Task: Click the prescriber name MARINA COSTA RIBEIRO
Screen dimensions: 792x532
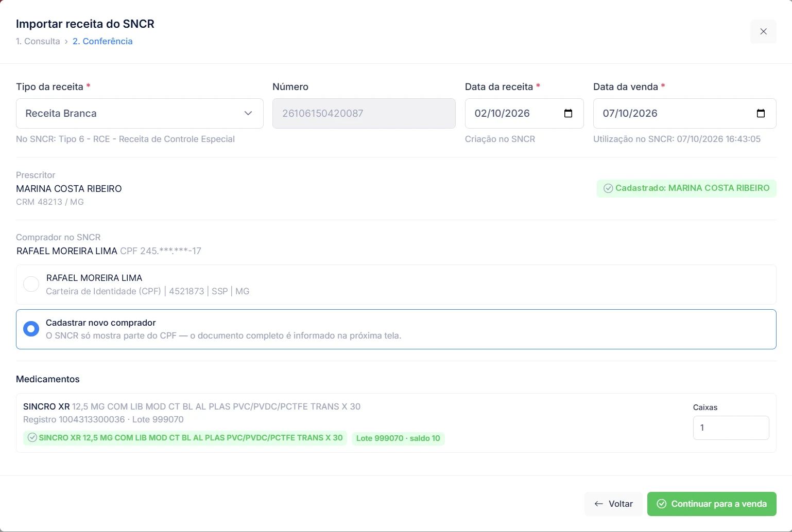Action: point(69,189)
